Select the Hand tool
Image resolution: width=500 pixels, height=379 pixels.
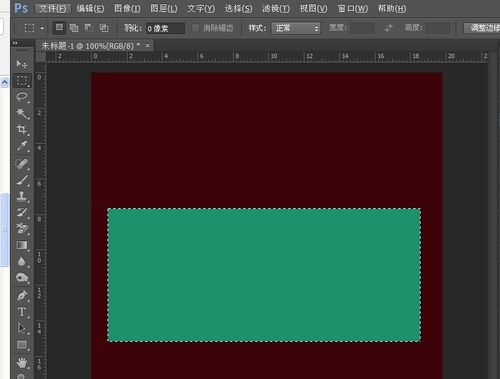pyautogui.click(x=22, y=362)
